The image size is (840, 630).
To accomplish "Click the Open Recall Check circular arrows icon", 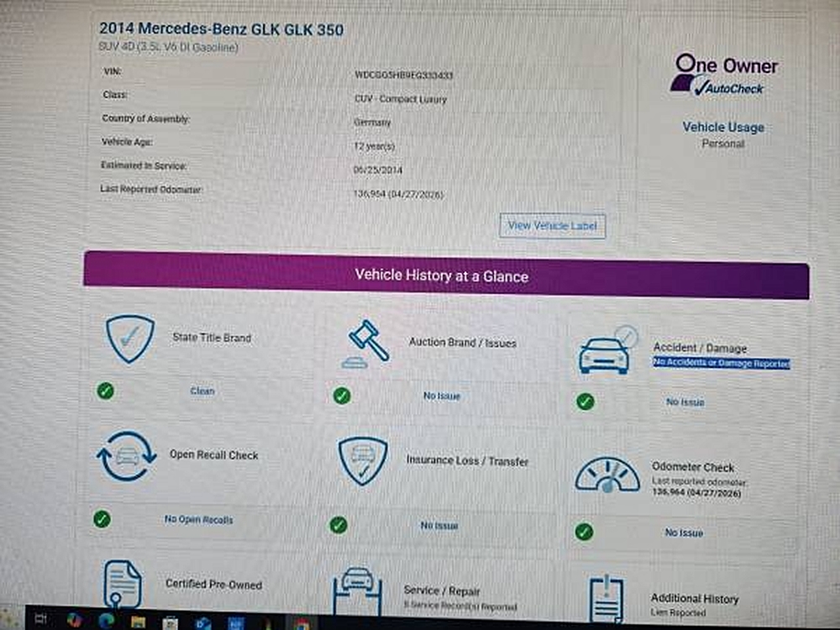I will 127,456.
